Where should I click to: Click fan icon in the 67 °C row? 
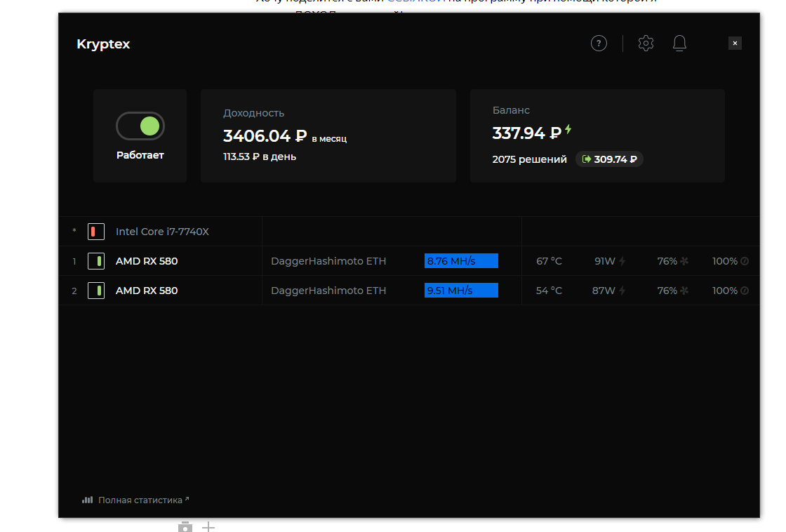684,261
